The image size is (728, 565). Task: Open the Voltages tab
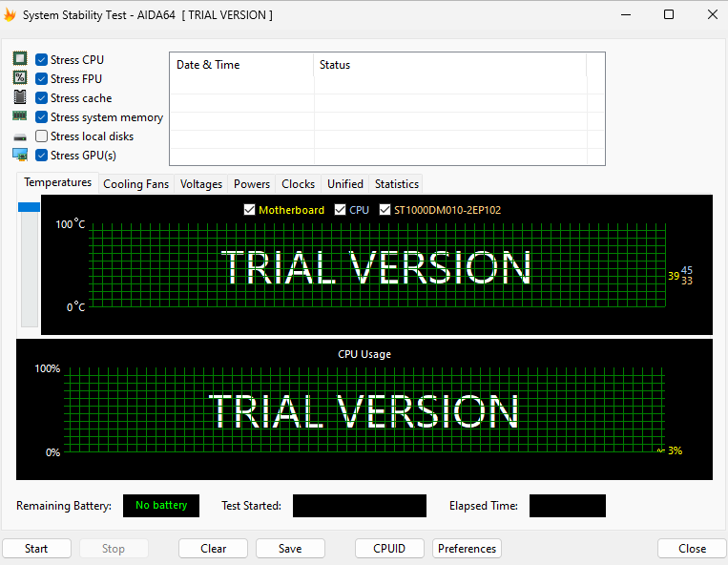201,184
